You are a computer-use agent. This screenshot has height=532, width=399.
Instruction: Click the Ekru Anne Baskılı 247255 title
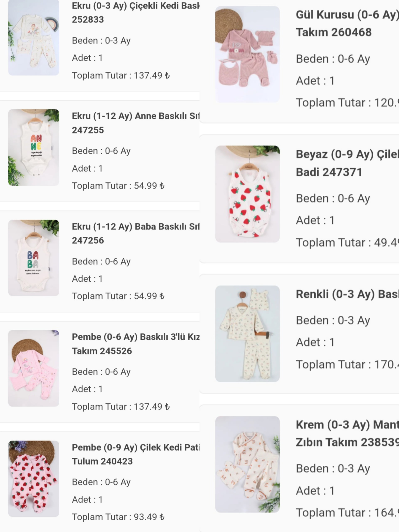point(135,123)
